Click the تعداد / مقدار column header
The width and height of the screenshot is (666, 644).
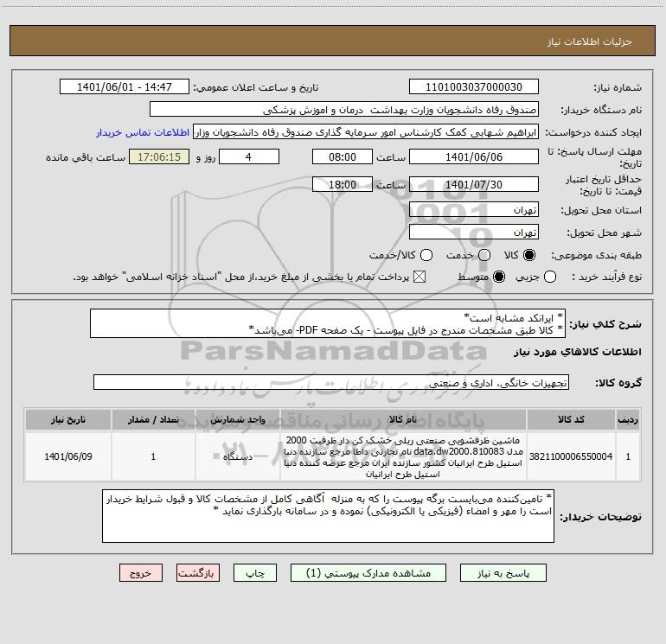[153, 419]
